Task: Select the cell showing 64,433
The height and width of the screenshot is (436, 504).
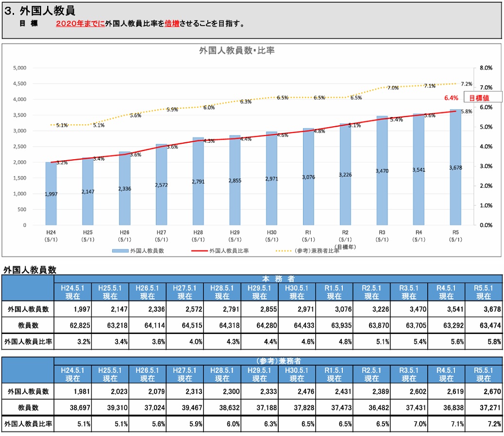Action: coord(297,325)
